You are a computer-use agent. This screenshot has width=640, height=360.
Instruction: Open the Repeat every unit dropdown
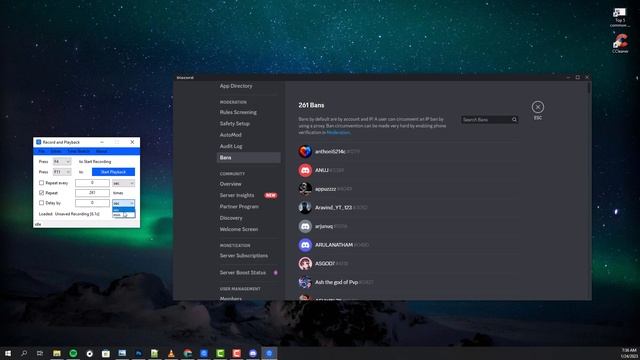click(x=123, y=183)
